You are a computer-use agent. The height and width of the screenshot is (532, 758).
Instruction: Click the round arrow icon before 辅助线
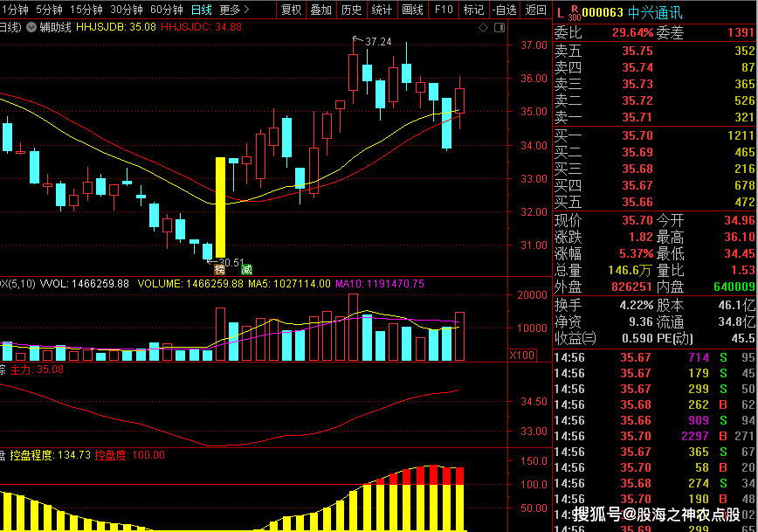click(31, 27)
